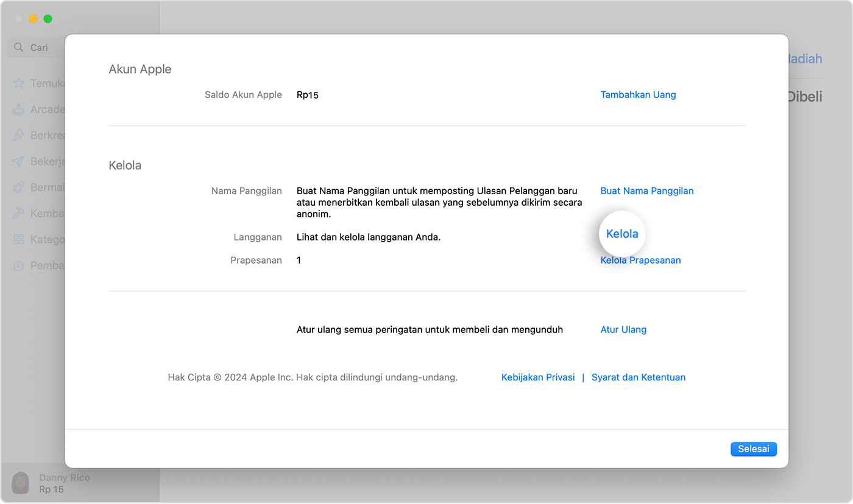Screen dimensions: 853x504
Task: Click Kelola next to Langganan
Action: 622,234
